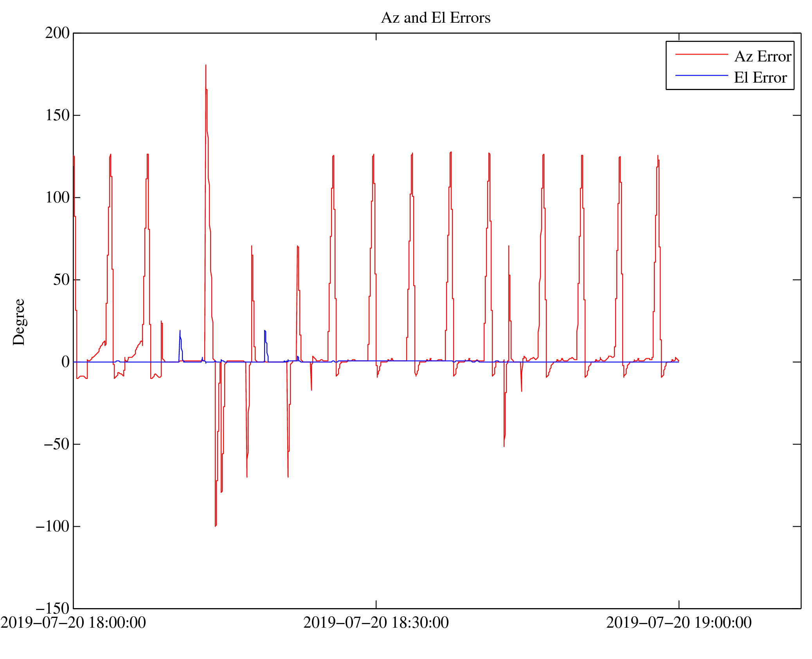Click the −150 y-axis tick label
This screenshot has width=812, height=659.
pos(52,608)
